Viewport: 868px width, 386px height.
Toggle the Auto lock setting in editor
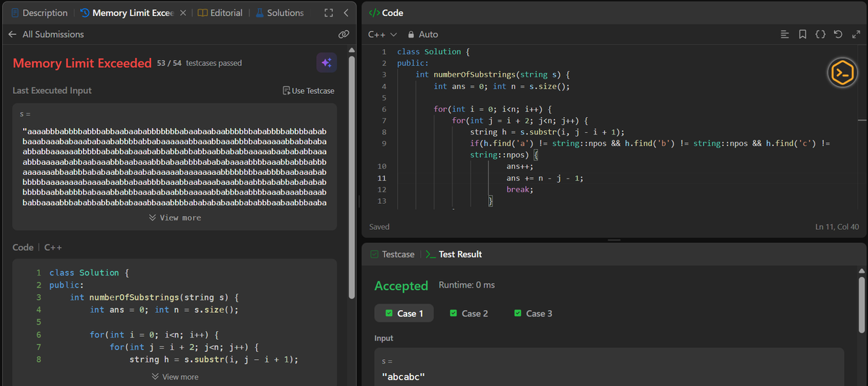coord(423,34)
